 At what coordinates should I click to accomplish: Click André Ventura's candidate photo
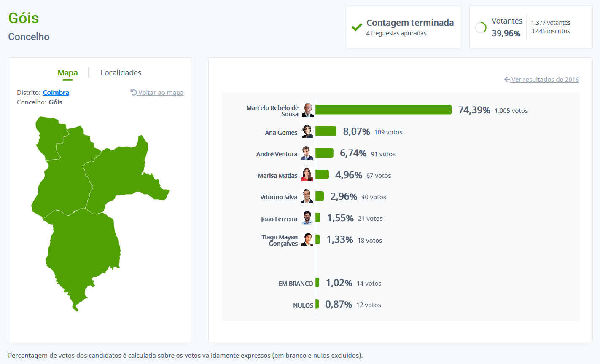307,153
